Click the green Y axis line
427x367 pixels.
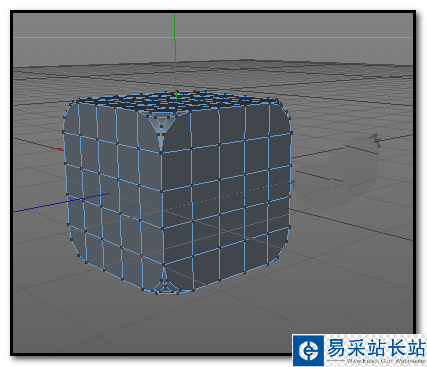(x=175, y=56)
